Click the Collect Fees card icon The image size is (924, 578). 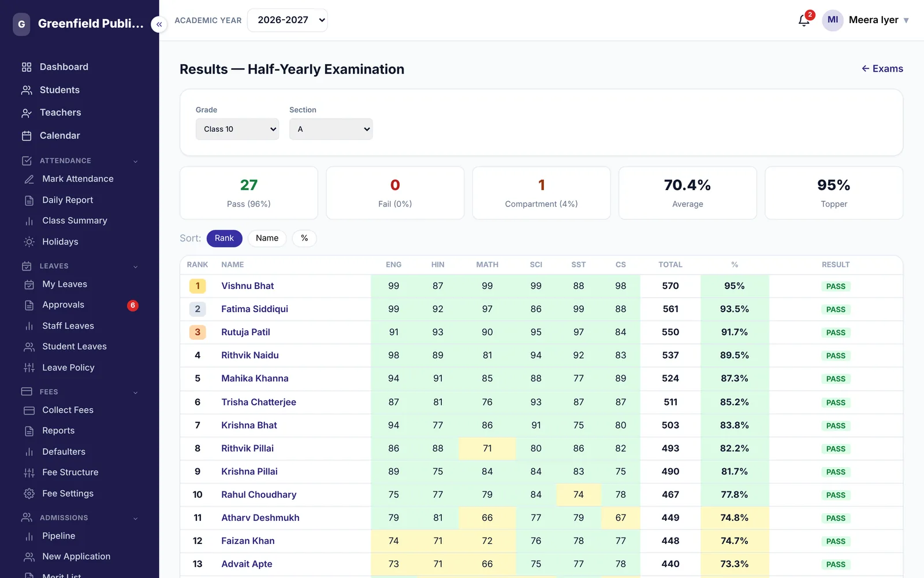(29, 410)
